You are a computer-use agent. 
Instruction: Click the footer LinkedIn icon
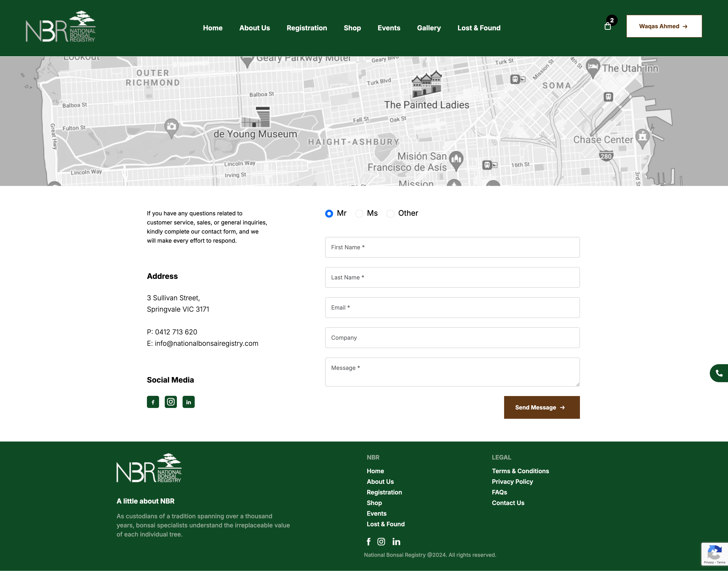396,542
